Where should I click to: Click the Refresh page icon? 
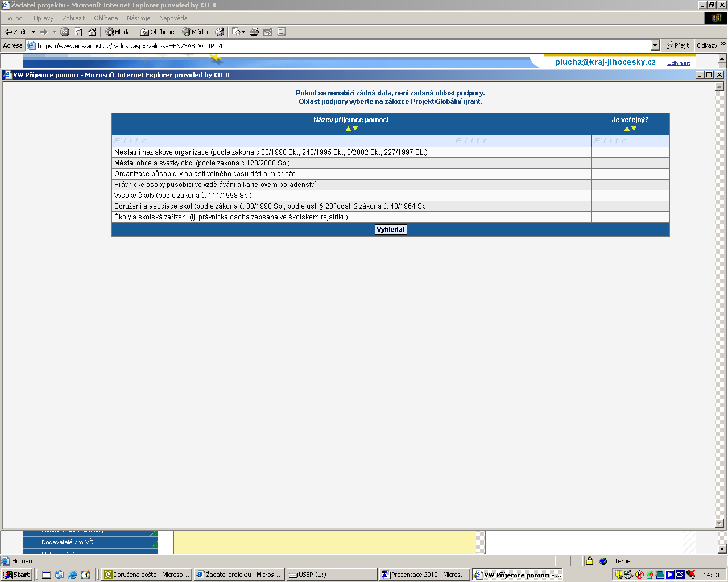(x=78, y=32)
